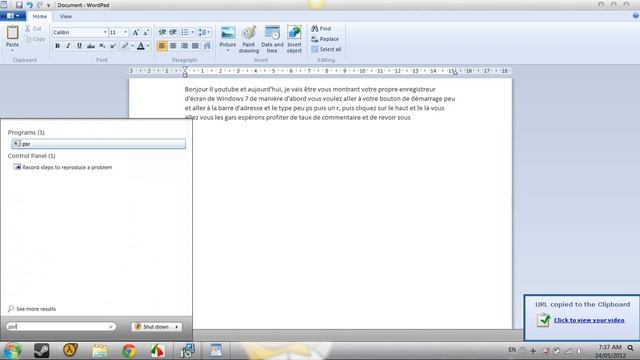Click Replace in Editing group

coord(325,39)
